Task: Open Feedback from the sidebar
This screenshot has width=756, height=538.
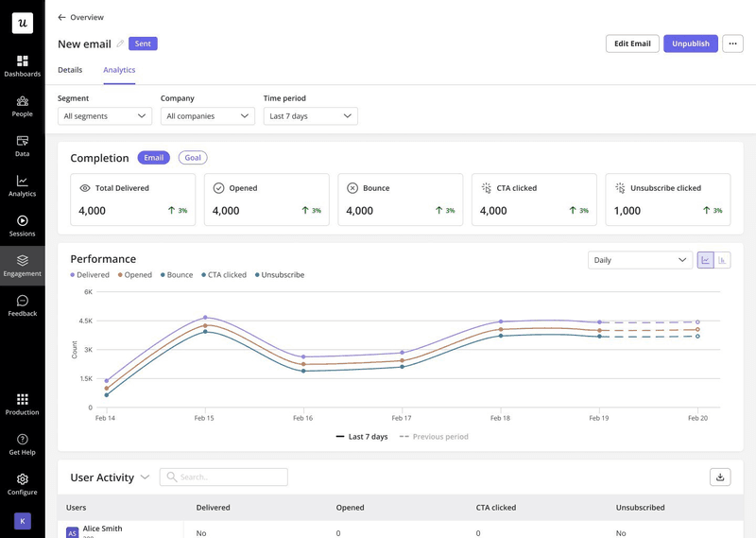Action: (22, 305)
